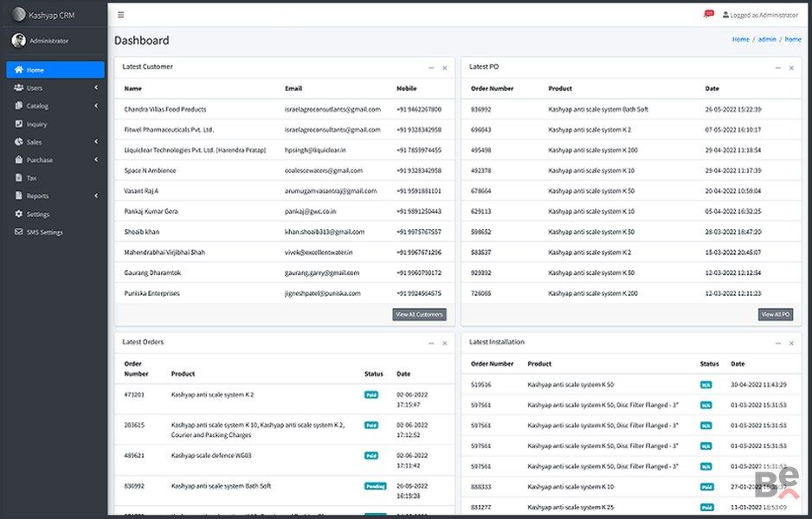The image size is (812, 519).
Task: Collapse the Latest Orders panel
Action: (431, 343)
